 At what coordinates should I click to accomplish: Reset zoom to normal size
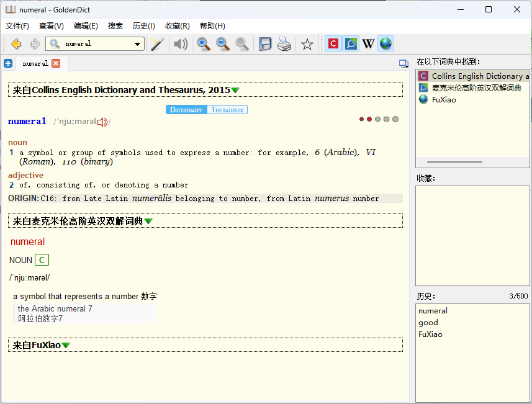click(242, 44)
